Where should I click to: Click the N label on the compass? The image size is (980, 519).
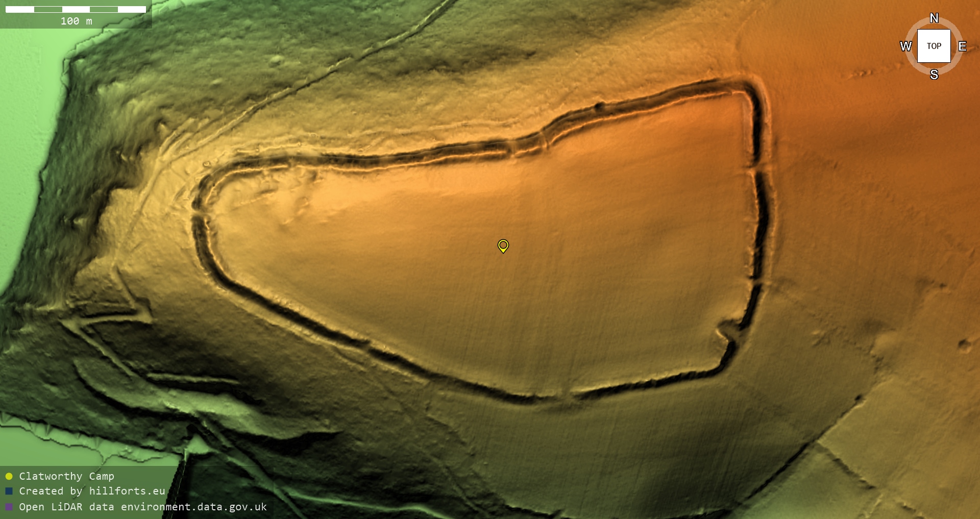934,18
